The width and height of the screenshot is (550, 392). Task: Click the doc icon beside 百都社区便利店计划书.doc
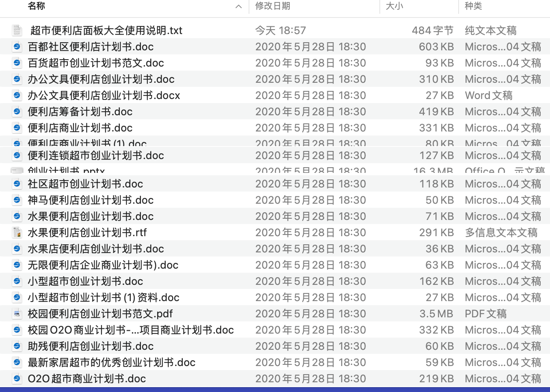coord(17,47)
